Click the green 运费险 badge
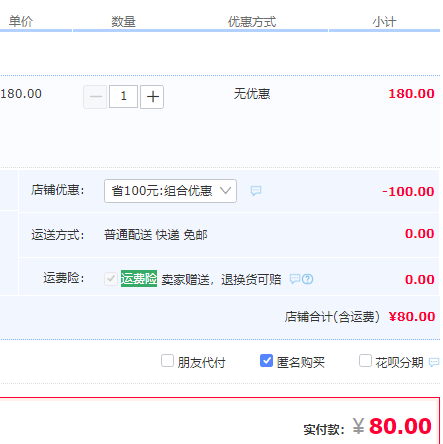443x444 pixels. coord(139,278)
